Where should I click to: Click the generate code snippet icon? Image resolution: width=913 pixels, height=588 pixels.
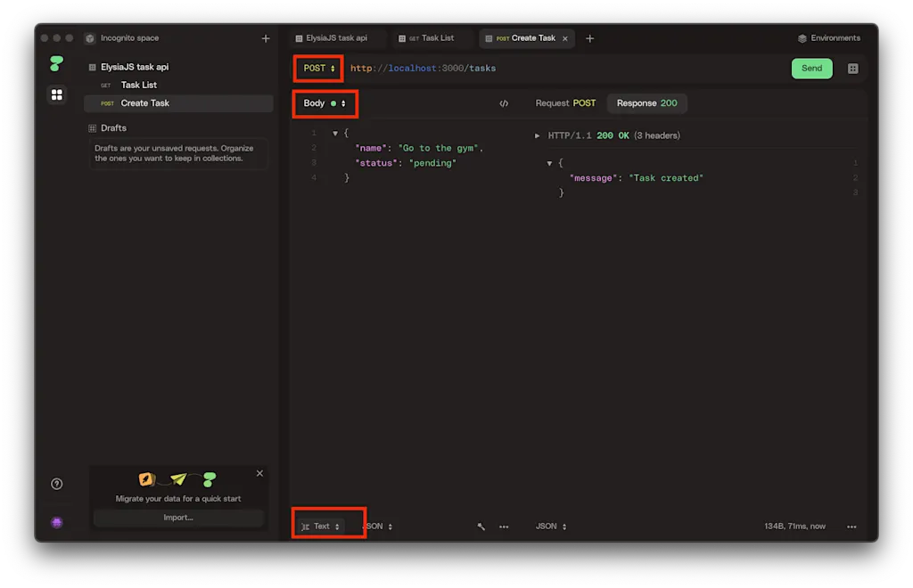point(504,103)
